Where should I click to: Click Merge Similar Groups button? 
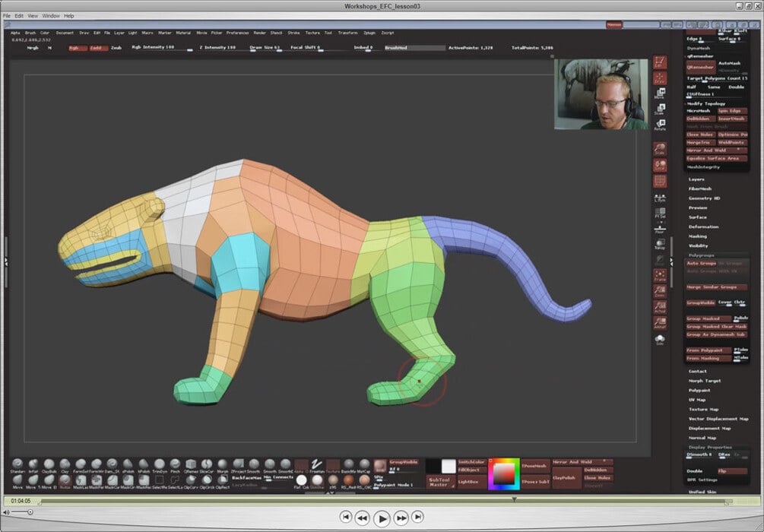(x=716, y=287)
